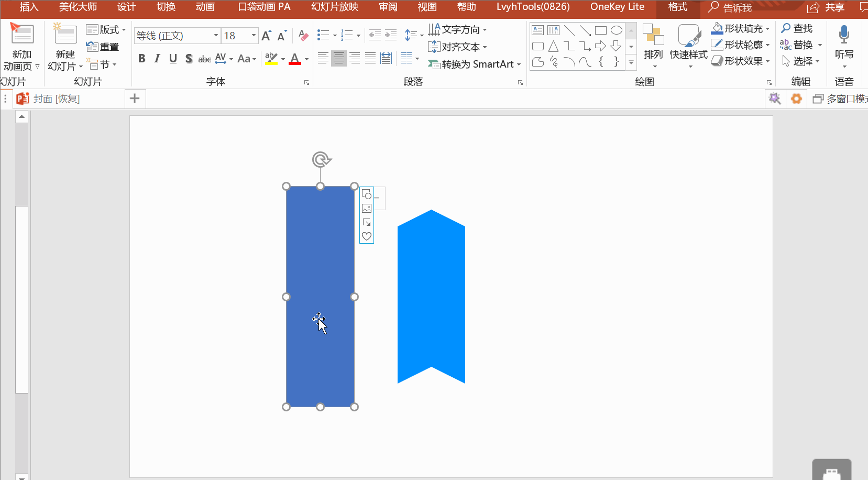This screenshot has height=480, width=868.
Task: Switch to the 动画 animation tab
Action: 205,7
